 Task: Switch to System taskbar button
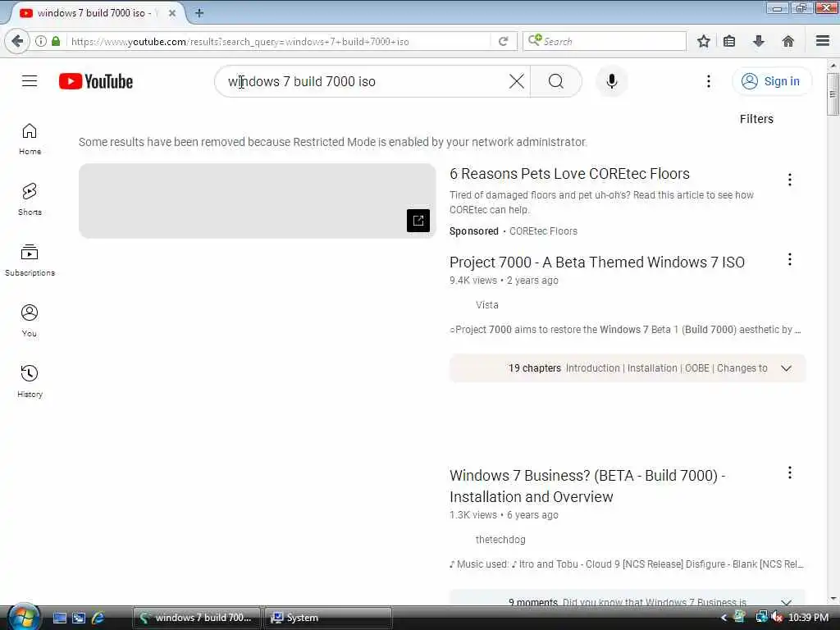(328, 618)
